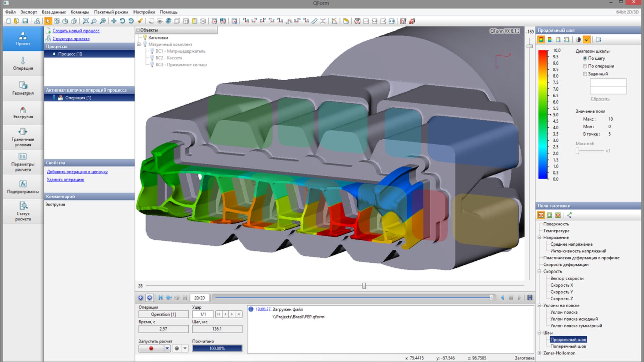Click the Создать новый процесс link
Screen dimensions: 644x362
[x=76, y=31]
